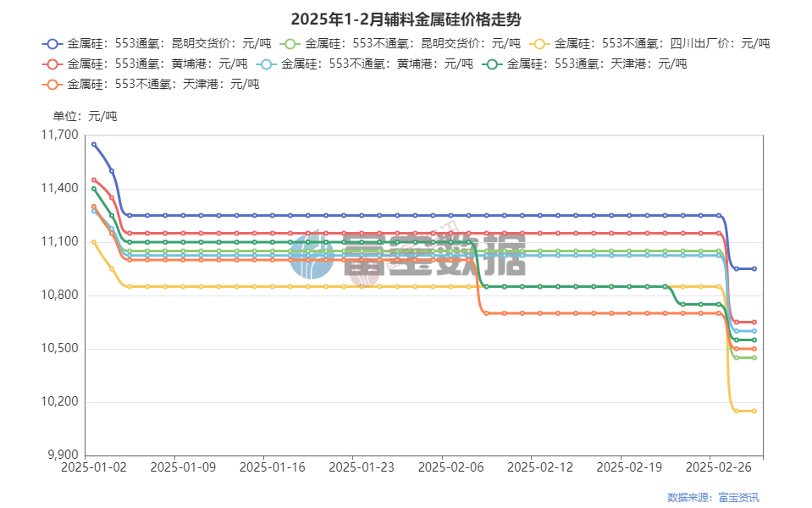Click the data source text 数据来源：富宝资讯
812x508 pixels.
(713, 497)
